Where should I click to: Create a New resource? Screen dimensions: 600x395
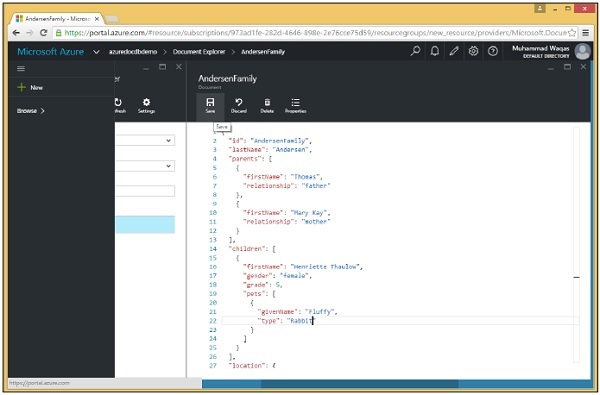point(30,88)
